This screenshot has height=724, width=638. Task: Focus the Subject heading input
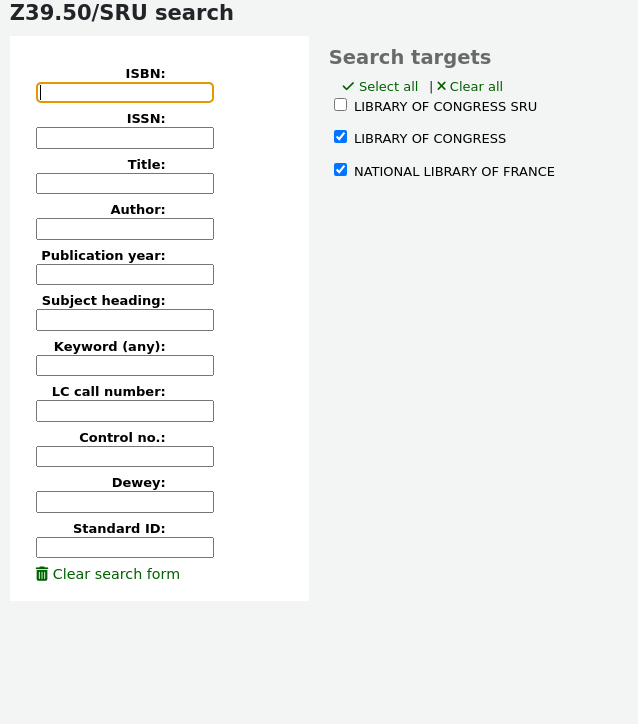coord(125,320)
